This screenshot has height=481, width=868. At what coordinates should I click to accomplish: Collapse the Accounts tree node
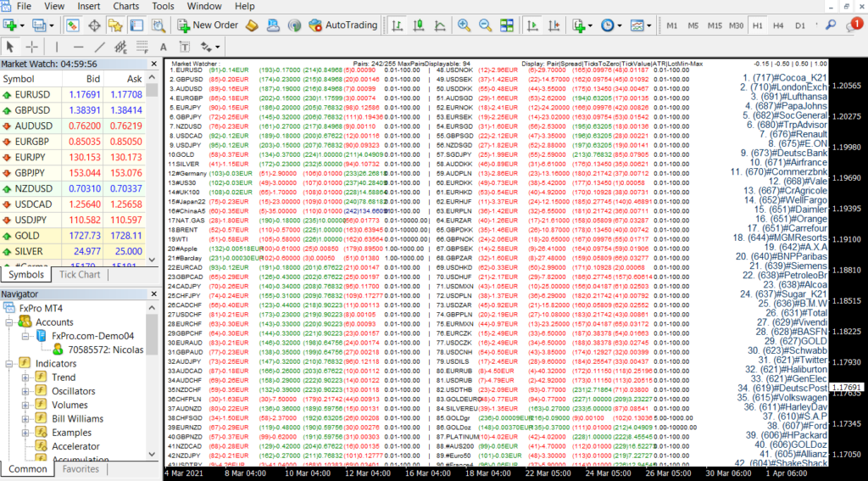point(9,322)
